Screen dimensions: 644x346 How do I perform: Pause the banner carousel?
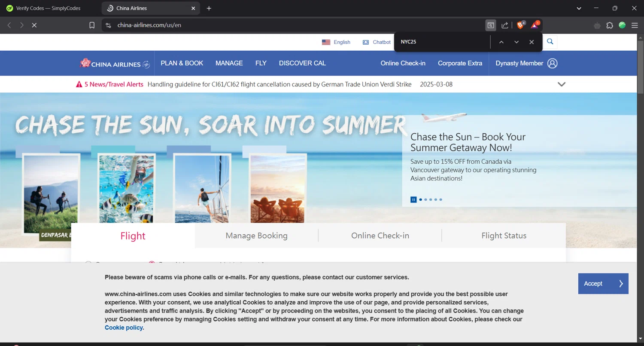(413, 199)
